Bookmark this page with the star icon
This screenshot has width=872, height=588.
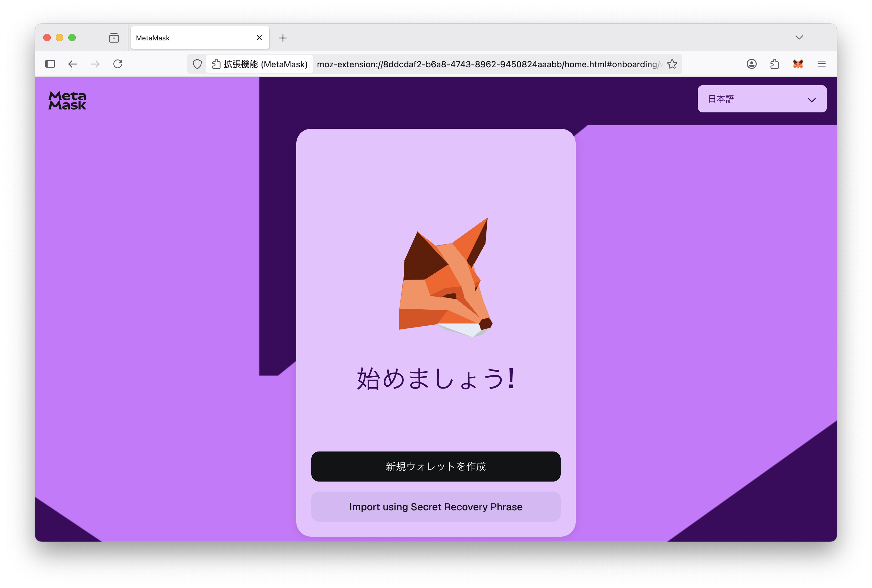pyautogui.click(x=672, y=64)
